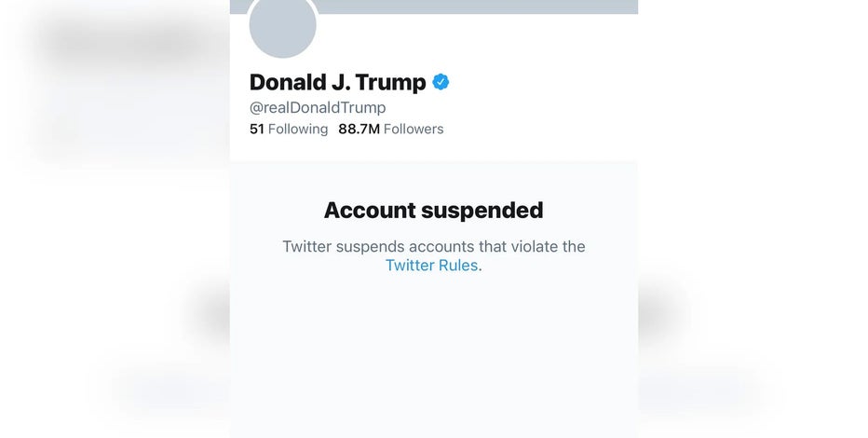Click the 88.7M follower count number

pos(359,129)
